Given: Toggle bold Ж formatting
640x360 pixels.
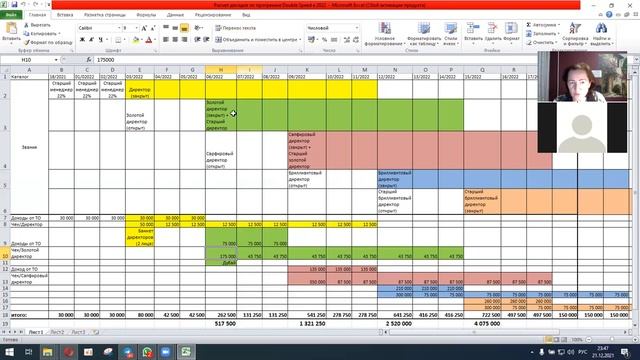Looking at the screenshot, I should (82, 40).
